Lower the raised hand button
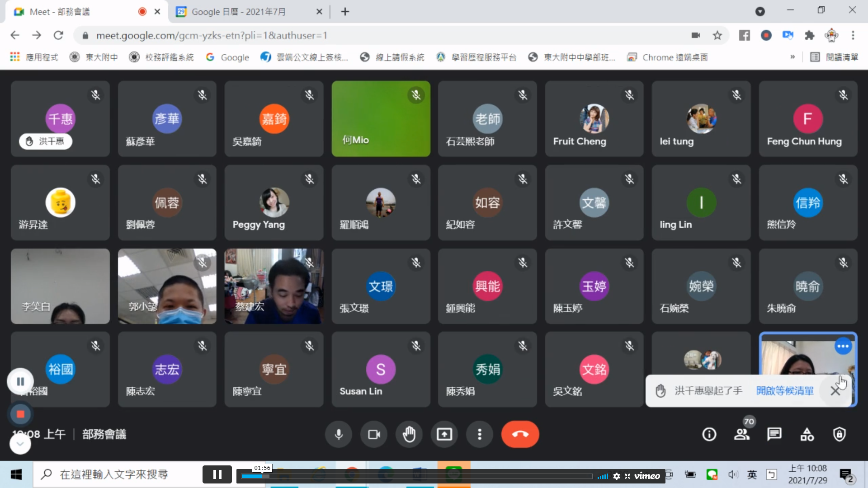868x488 pixels. click(x=409, y=434)
